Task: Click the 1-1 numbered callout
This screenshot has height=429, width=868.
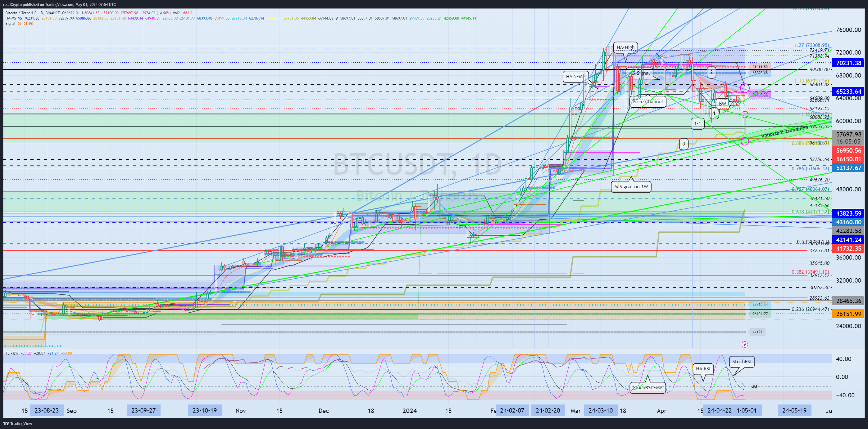Action: point(698,123)
